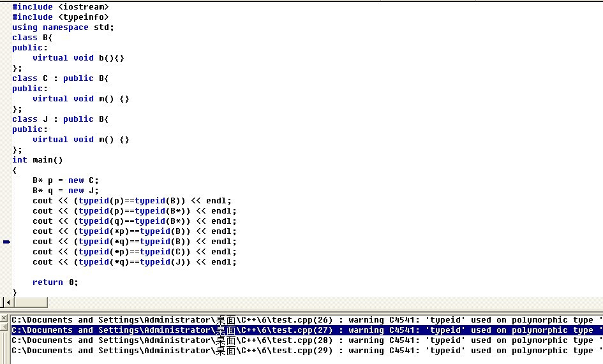Click the 'B* q = new J;' line
Viewport: 603px width, 364px height.
pos(66,190)
